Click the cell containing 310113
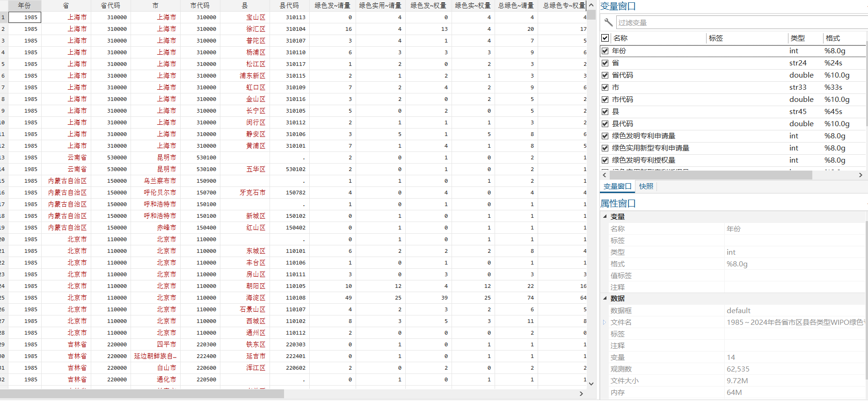 290,17
